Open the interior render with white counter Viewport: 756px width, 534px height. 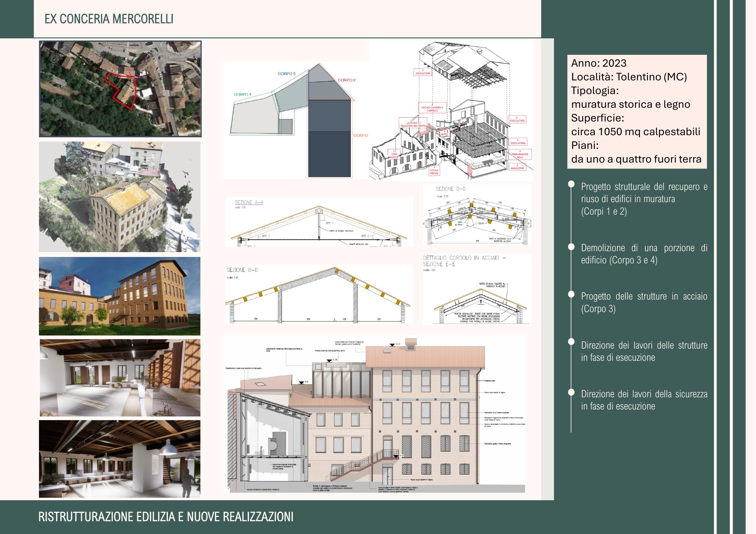tap(120, 378)
